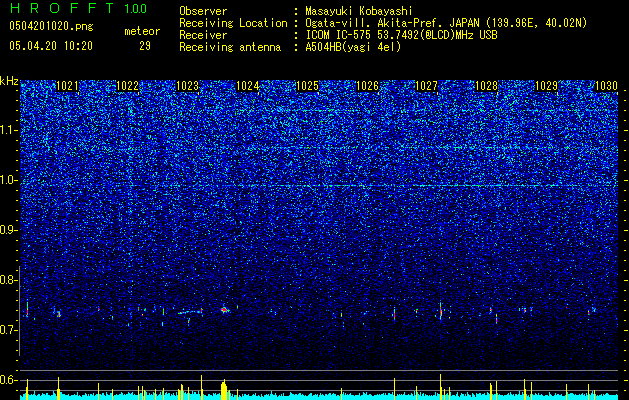The image size is (629, 400).
Task: Click the 1022 time marker
Action: click(x=128, y=86)
